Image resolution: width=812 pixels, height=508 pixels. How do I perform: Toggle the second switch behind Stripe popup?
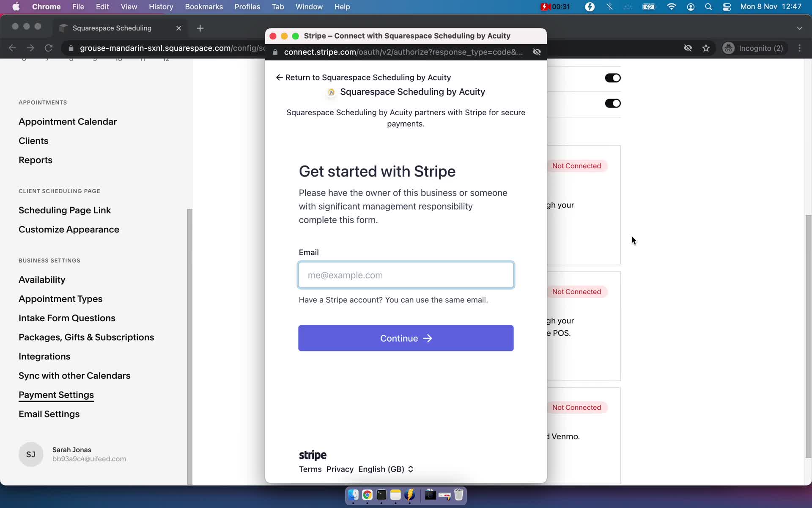612,103
